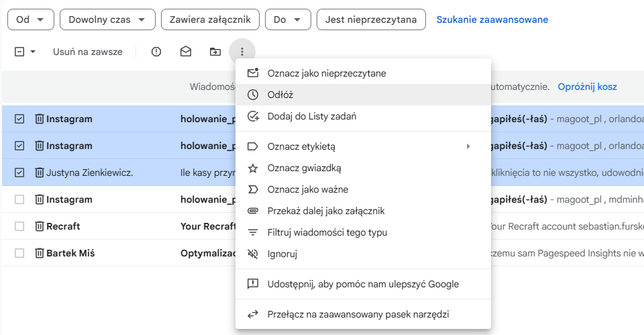
Task: Toggle the Zawiera załącznik filter chip
Action: click(x=210, y=19)
